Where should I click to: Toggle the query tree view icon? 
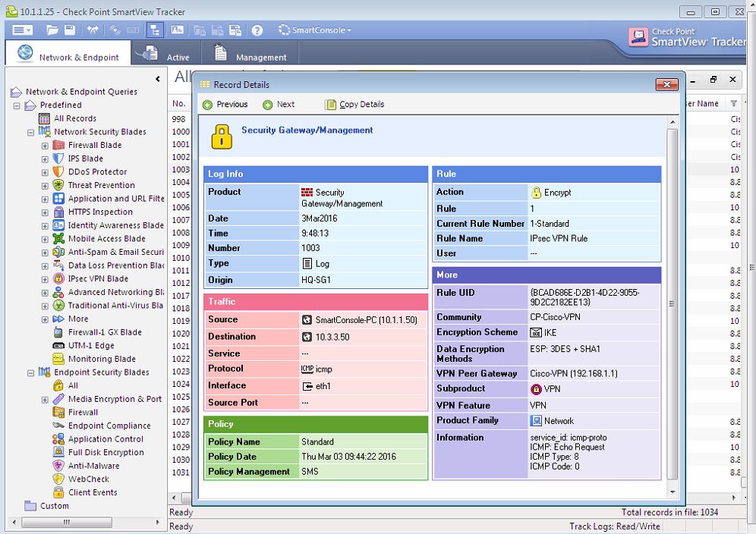pyautogui.click(x=155, y=30)
